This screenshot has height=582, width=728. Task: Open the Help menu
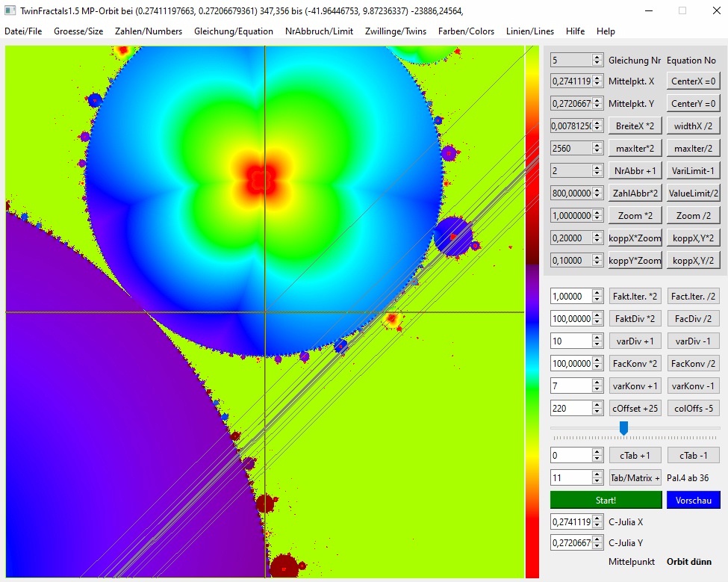pyautogui.click(x=606, y=31)
